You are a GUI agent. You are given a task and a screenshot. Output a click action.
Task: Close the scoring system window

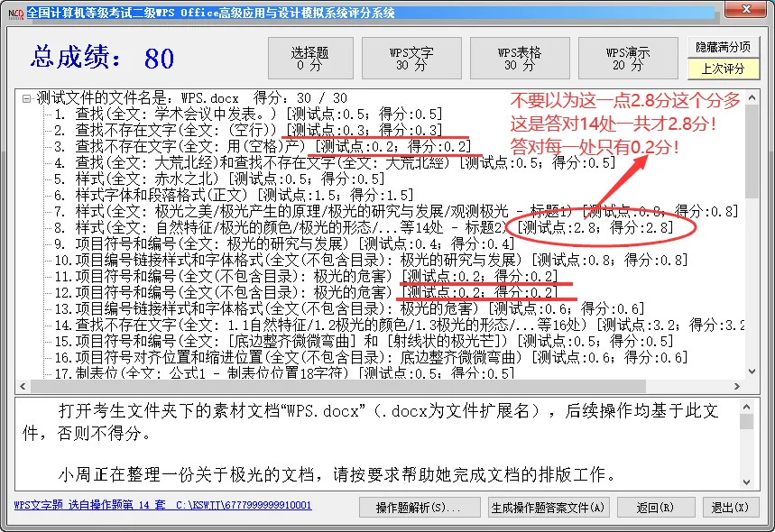[x=746, y=9]
